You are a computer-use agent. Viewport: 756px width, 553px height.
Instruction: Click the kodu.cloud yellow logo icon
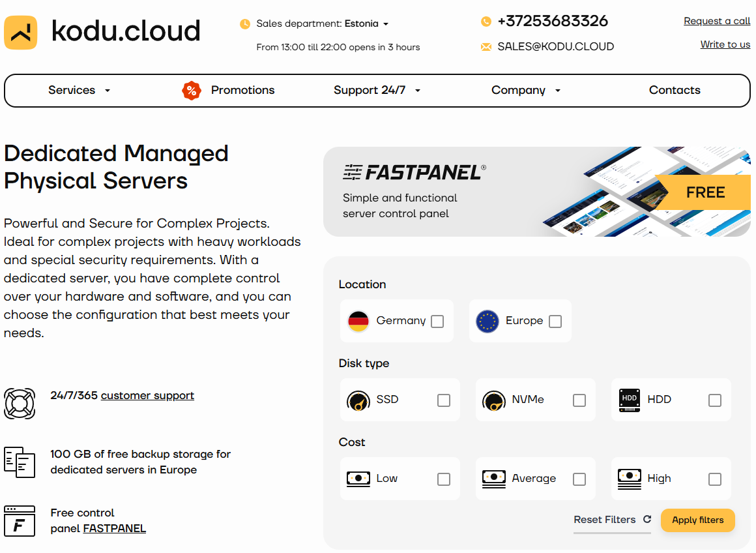pos(21,33)
